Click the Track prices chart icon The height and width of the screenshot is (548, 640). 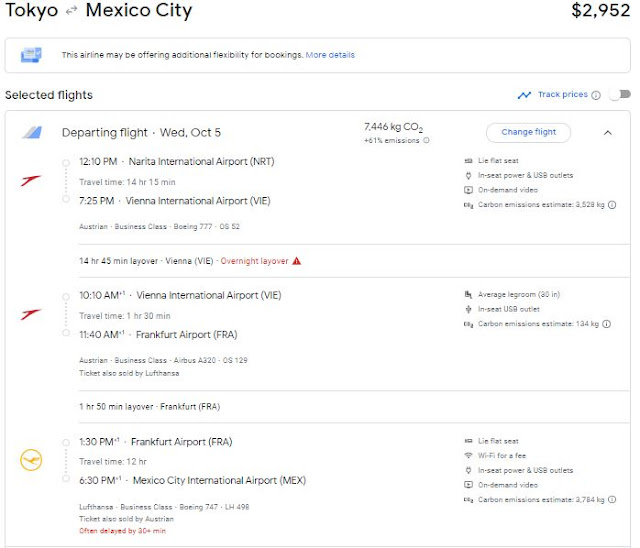point(524,95)
